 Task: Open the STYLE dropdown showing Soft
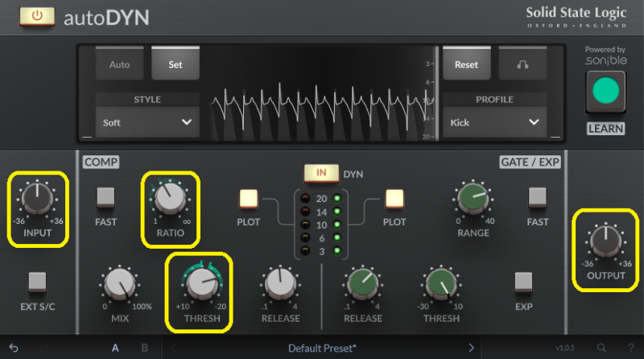pos(147,122)
